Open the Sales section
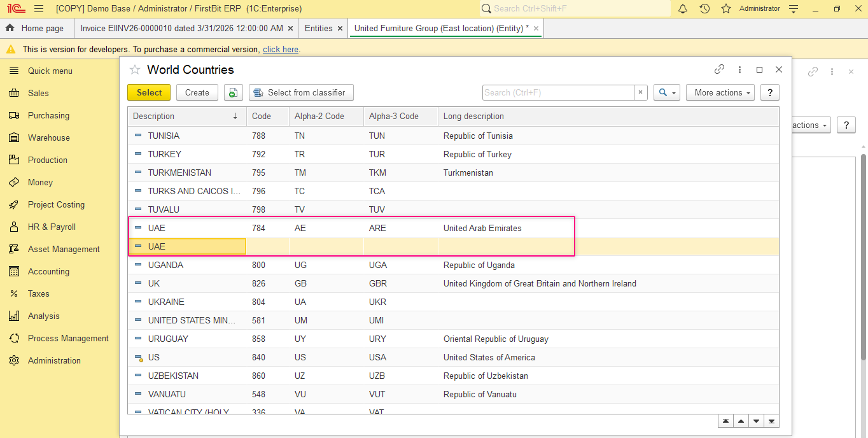This screenshot has width=868, height=438. pyautogui.click(x=38, y=93)
